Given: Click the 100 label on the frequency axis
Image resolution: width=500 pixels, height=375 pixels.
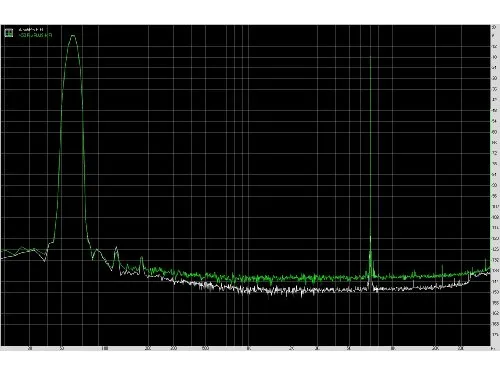Looking at the screenshot, I should [105, 349].
